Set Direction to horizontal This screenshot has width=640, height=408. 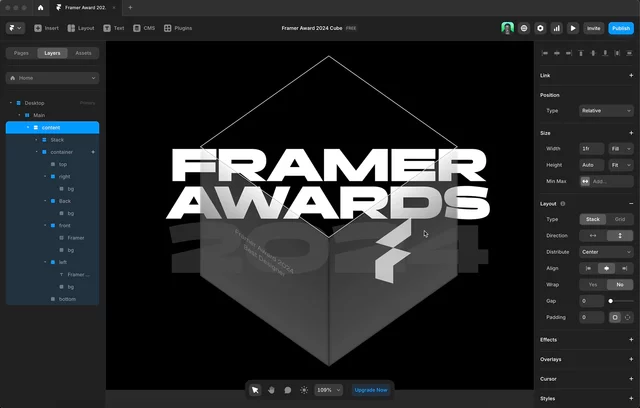click(x=593, y=235)
